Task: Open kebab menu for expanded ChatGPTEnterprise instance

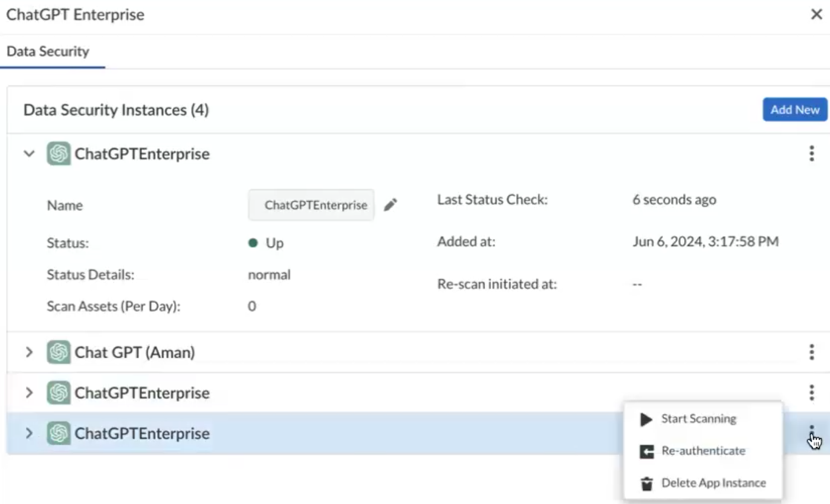Action: [x=811, y=153]
